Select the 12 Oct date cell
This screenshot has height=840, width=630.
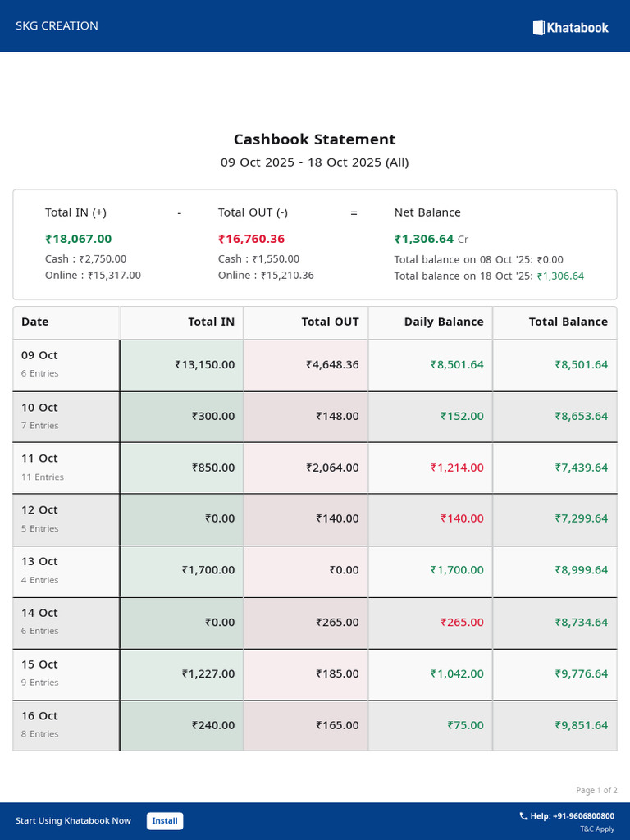tap(66, 519)
